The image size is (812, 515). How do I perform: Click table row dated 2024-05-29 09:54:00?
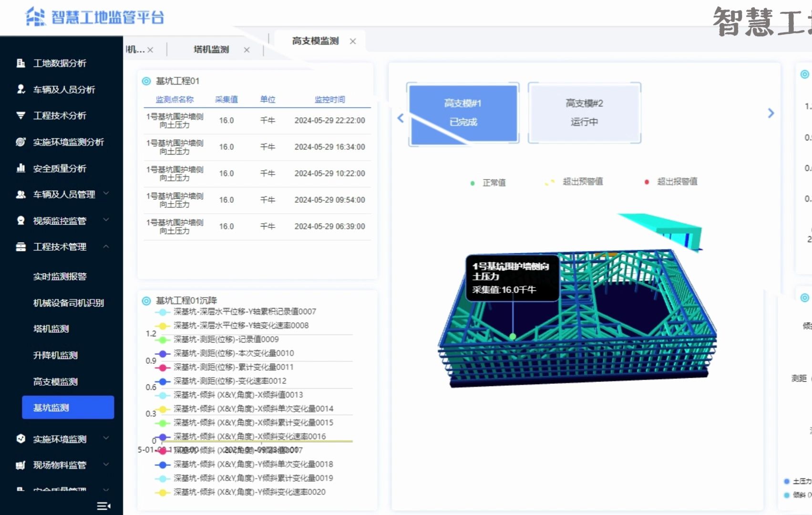tap(257, 200)
